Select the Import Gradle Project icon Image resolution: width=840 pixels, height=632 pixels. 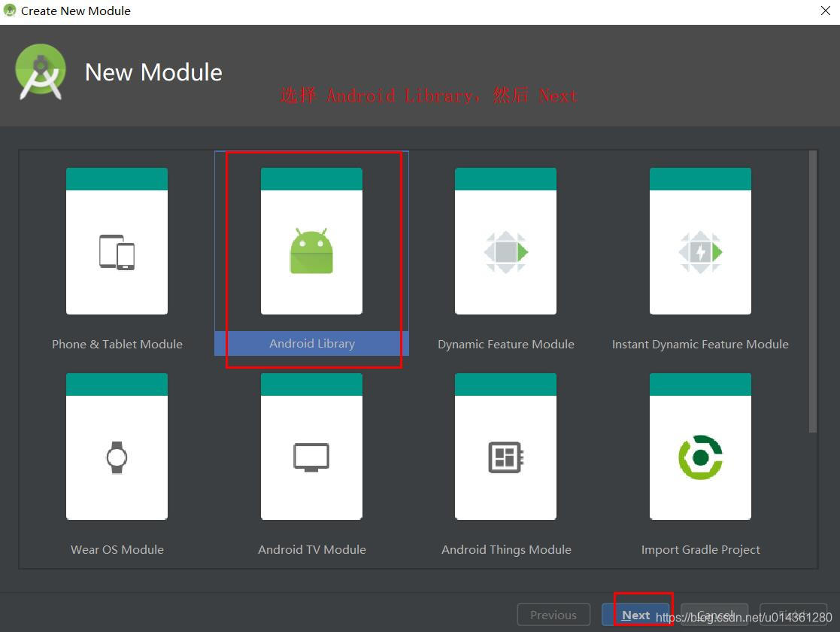700,457
